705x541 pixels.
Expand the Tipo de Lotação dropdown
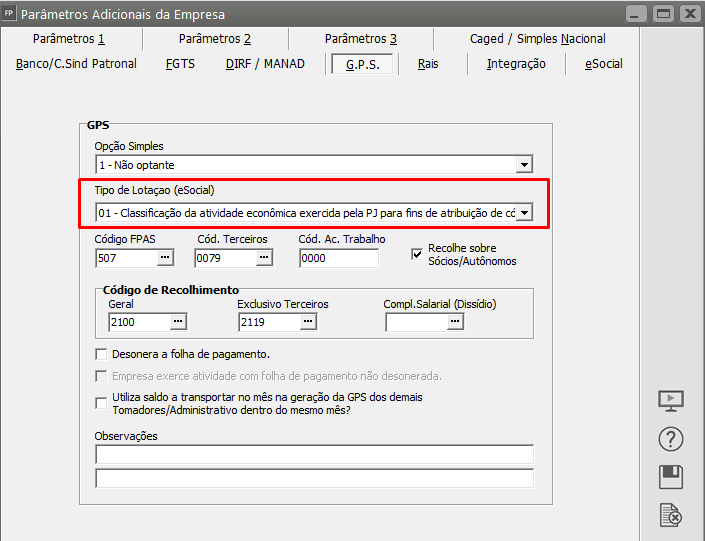(x=524, y=212)
